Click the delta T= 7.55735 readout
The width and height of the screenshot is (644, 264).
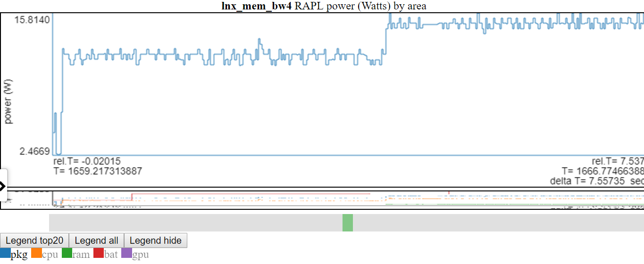[x=597, y=181]
